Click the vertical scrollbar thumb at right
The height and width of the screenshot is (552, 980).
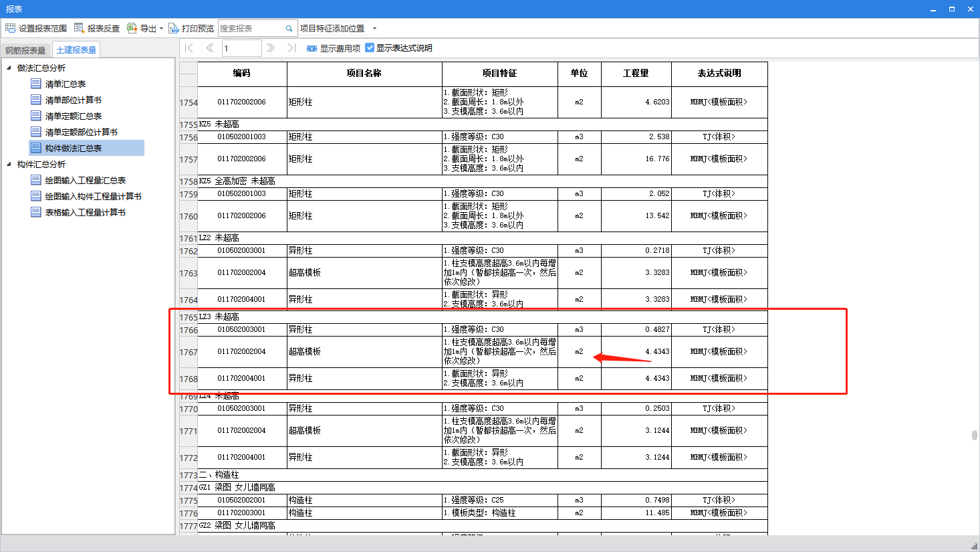[x=975, y=435]
